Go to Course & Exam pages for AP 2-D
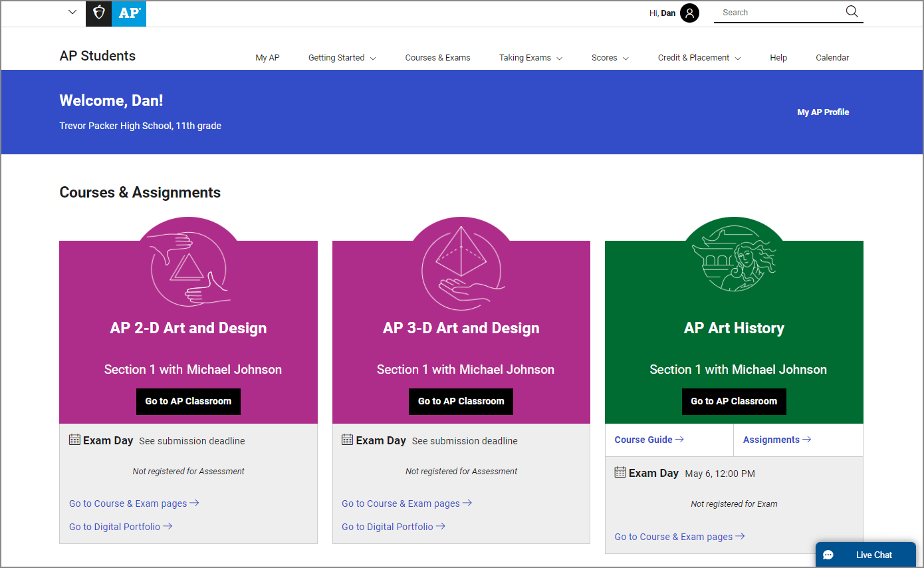This screenshot has width=924, height=568. click(x=134, y=503)
